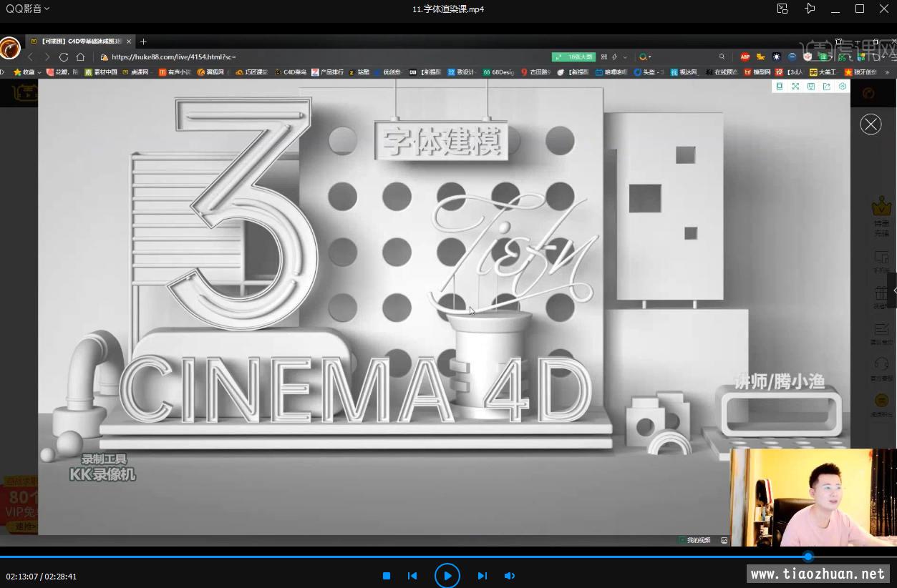Open the 68Design bookmark

499,72
